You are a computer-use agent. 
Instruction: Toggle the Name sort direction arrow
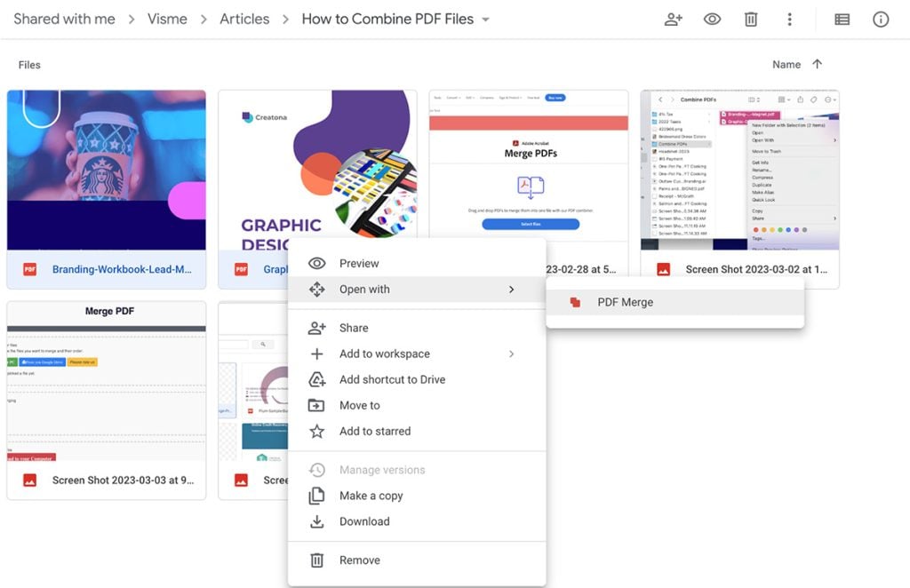click(x=817, y=64)
